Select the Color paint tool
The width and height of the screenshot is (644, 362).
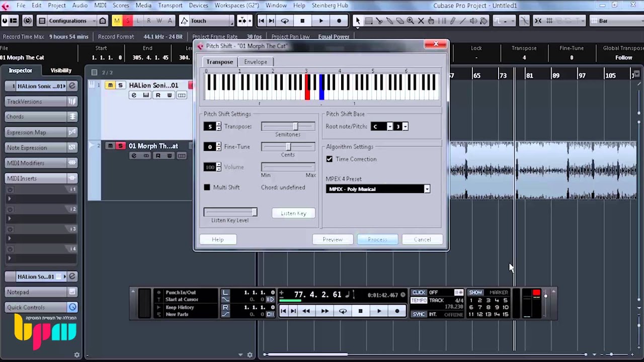tap(484, 21)
